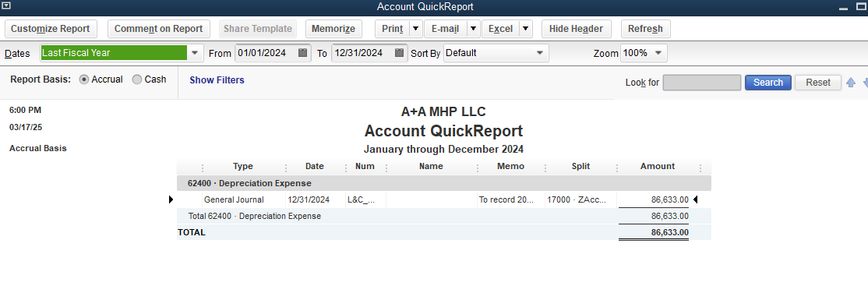Select the 12/31/2024 transaction date cell
868x300 pixels.
(x=309, y=199)
